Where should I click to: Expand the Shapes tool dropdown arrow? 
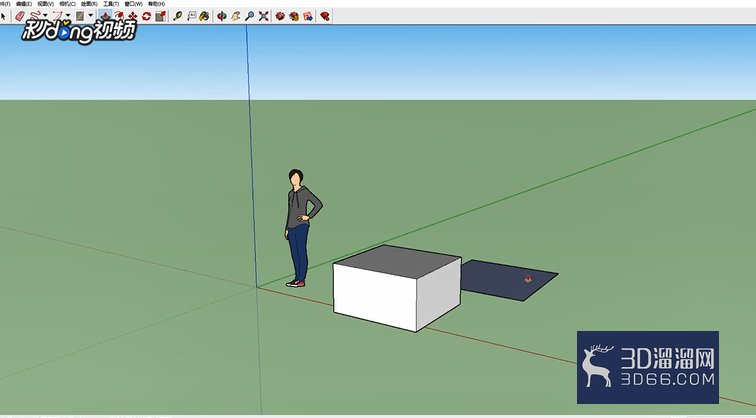pyautogui.click(x=91, y=15)
